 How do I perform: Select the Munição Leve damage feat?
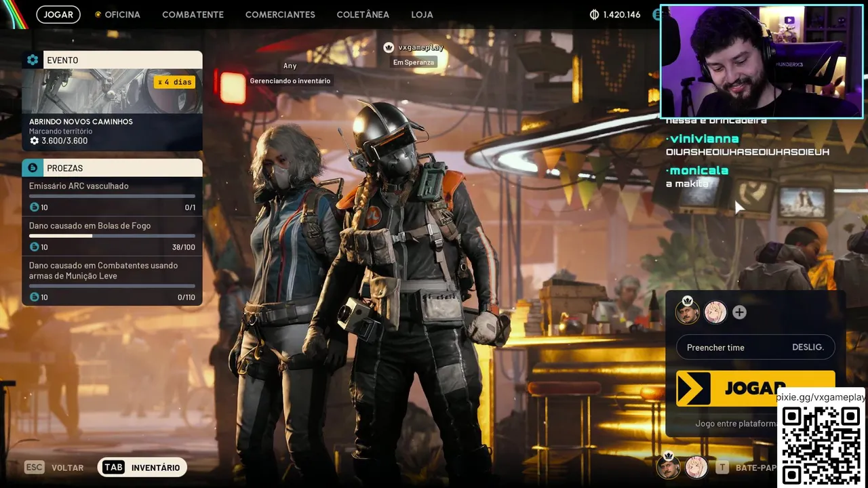[x=112, y=281]
